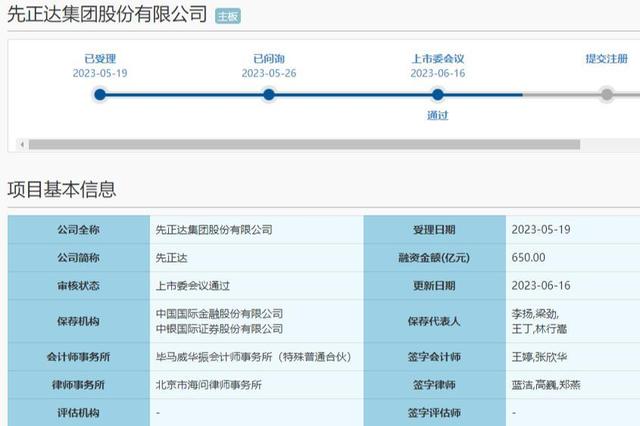Click the 公司简称 value 先正达
The image size is (640, 426).
(171, 258)
